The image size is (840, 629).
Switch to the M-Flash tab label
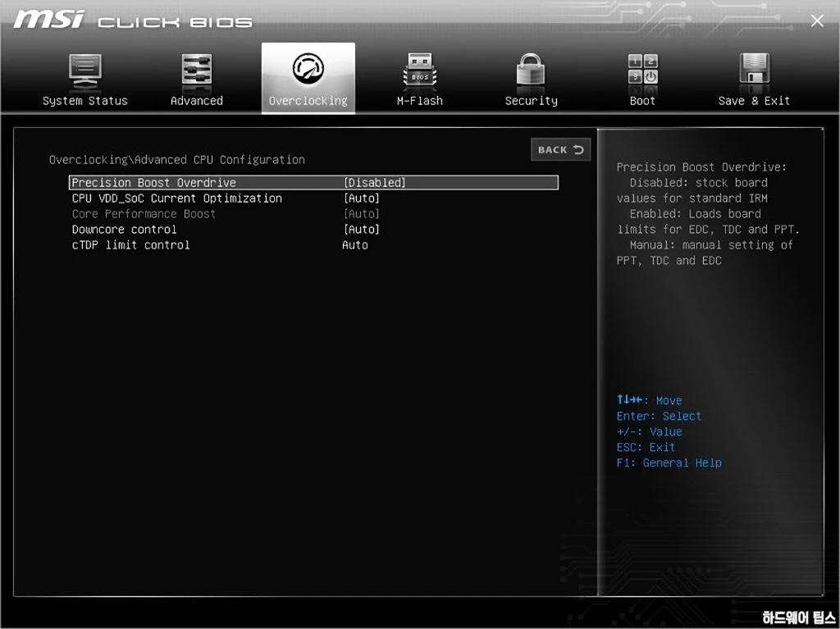419,101
